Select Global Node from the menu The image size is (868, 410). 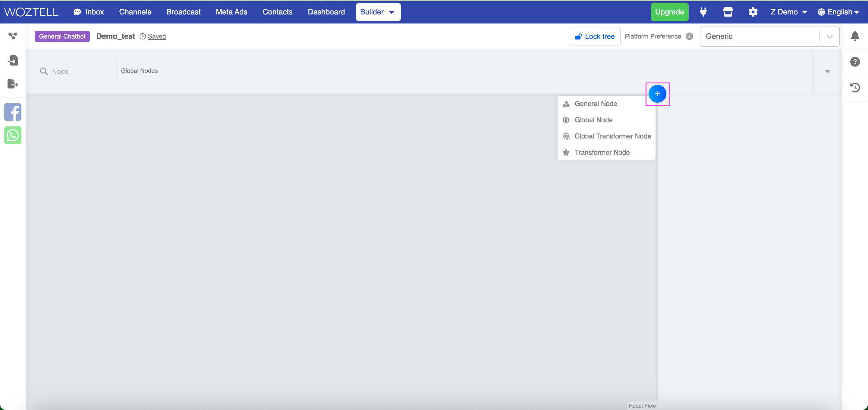pos(606,120)
